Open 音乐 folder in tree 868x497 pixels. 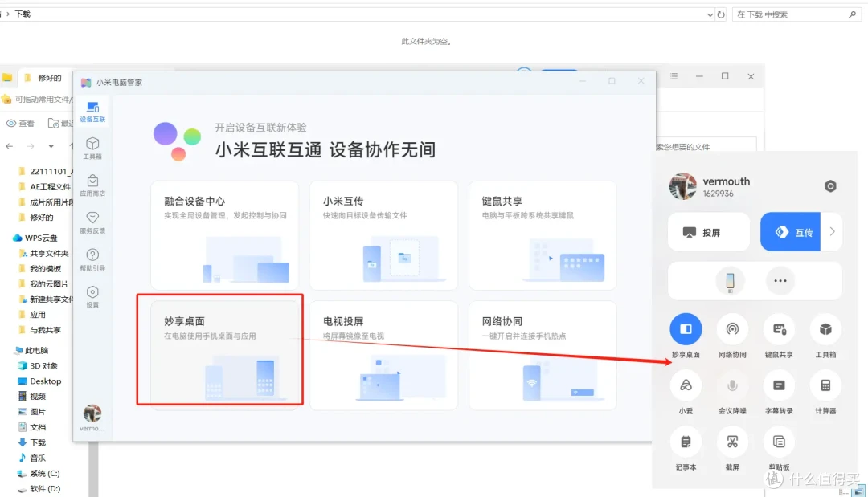[x=32, y=458]
